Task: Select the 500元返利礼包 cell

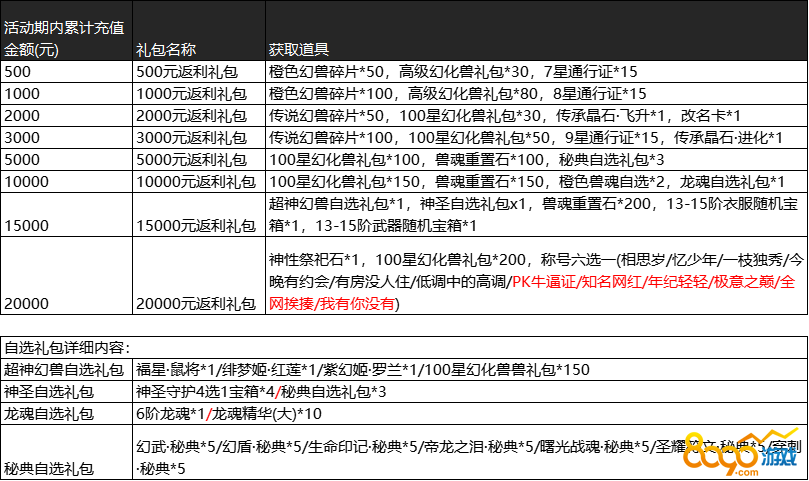Action: [x=188, y=72]
